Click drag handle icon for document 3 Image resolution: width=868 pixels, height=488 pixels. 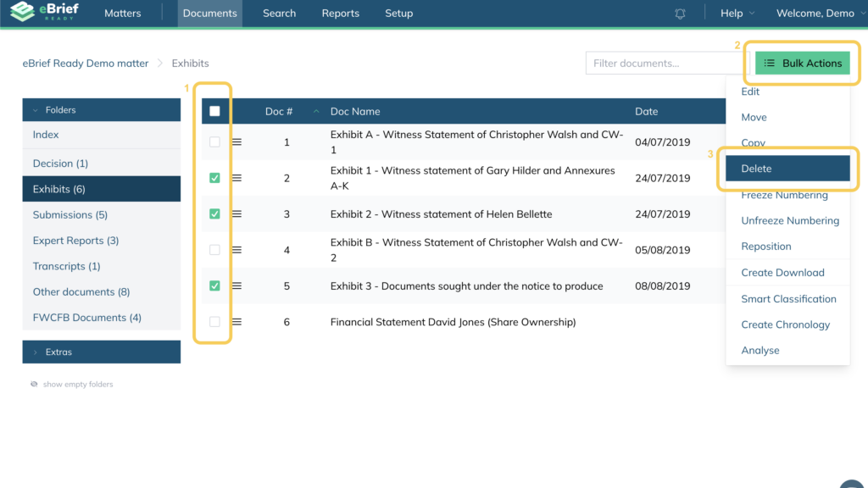[236, 214]
